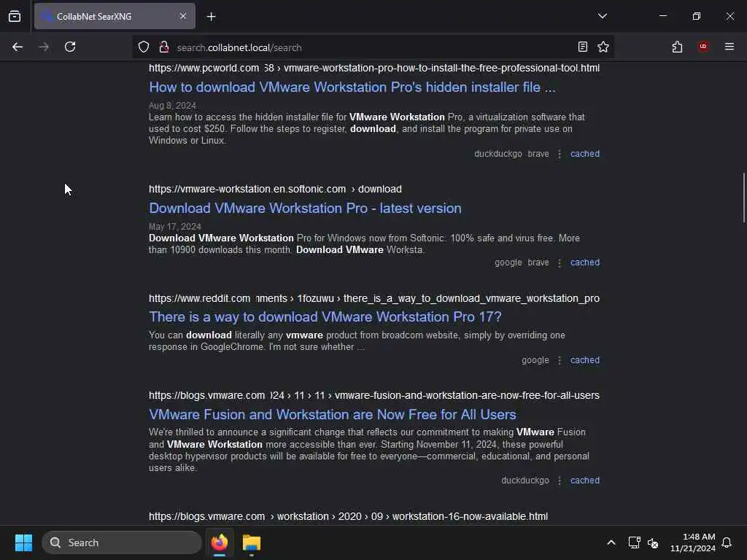Open the Windows Start menu
Screen dimensions: 747x560
point(23,542)
